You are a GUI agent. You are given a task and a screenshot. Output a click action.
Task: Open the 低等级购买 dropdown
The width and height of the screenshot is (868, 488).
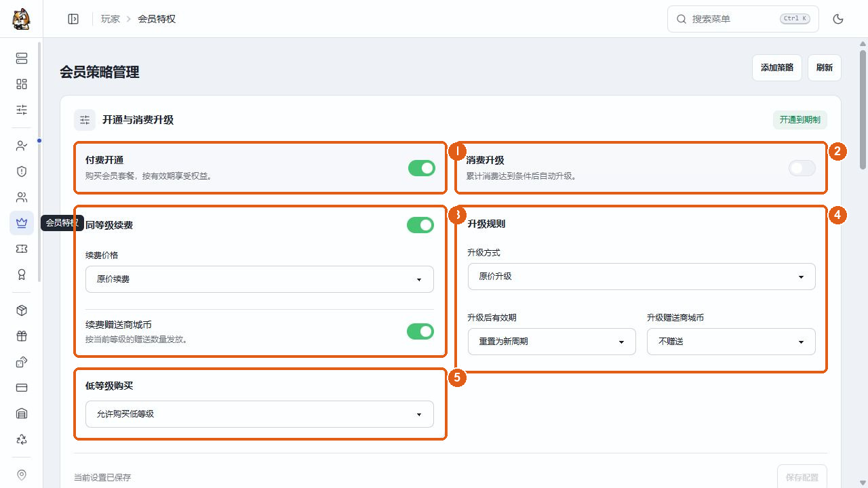[260, 414]
